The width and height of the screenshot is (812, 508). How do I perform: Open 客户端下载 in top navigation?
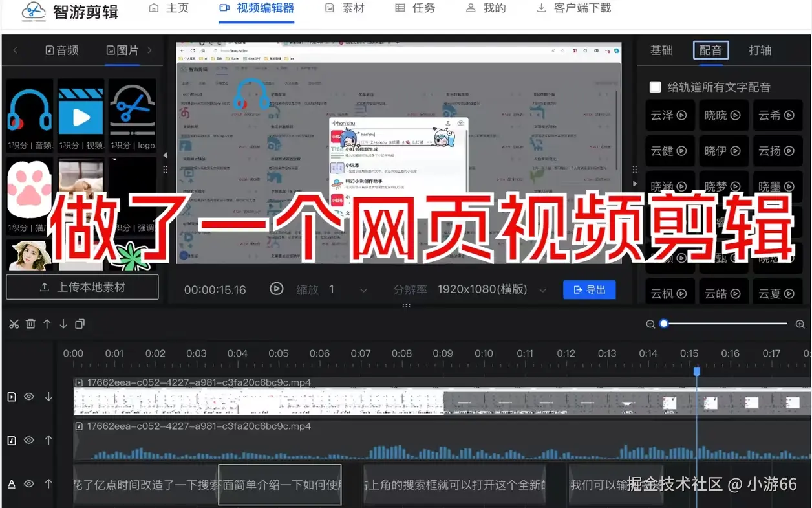point(573,8)
